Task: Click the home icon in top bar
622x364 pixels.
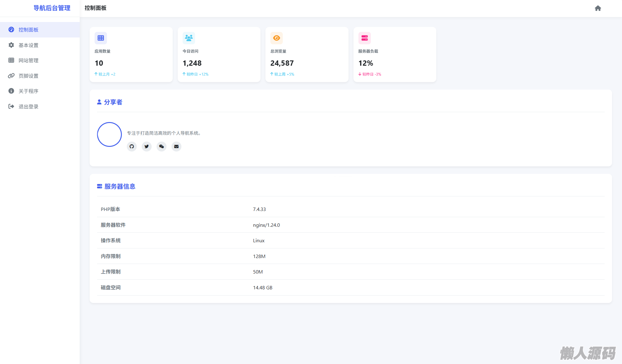Action: click(x=598, y=8)
